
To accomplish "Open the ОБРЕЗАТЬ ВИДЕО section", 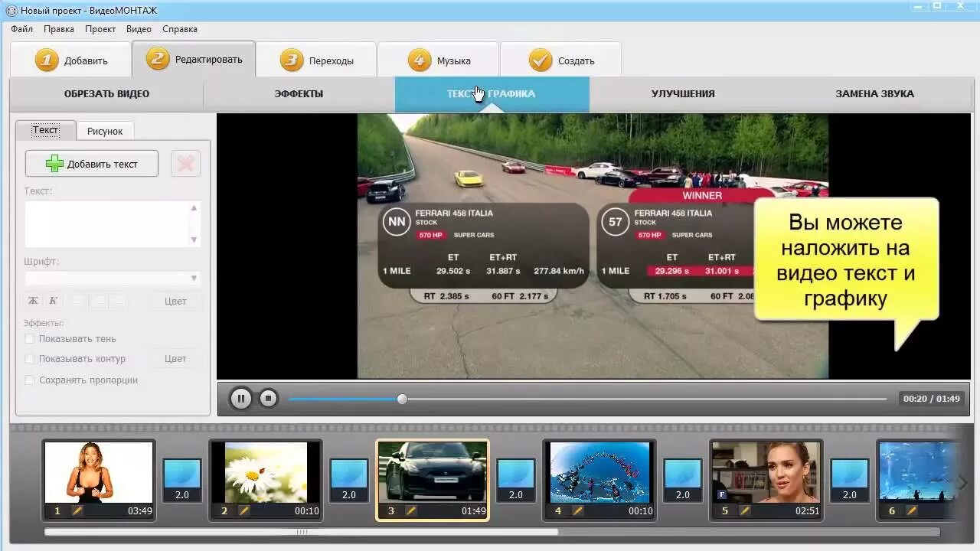I will click(x=106, y=94).
